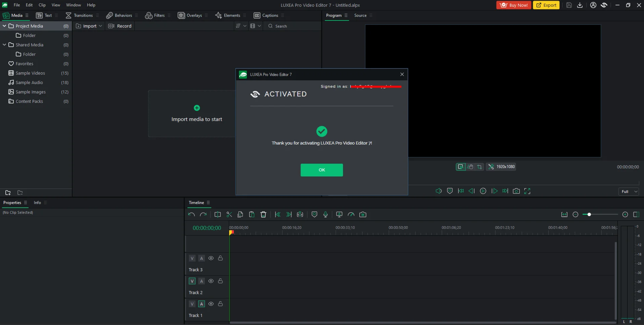This screenshot has width=644, height=325.
Task: Open the Full preview quality dropdown
Action: (629, 192)
